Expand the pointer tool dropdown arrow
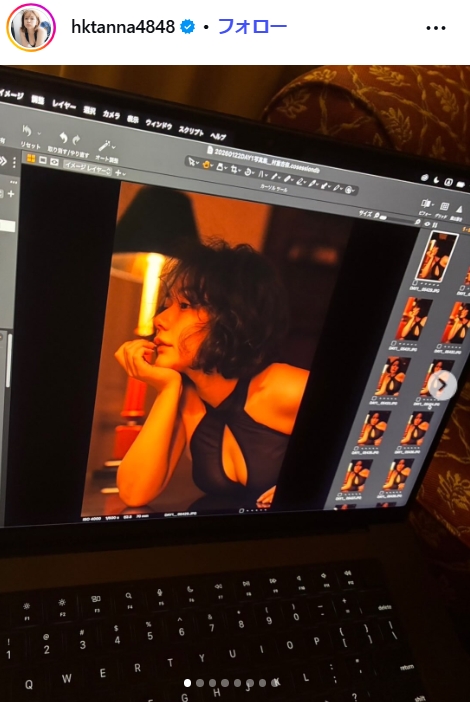The width and height of the screenshot is (470, 702). tap(198, 163)
